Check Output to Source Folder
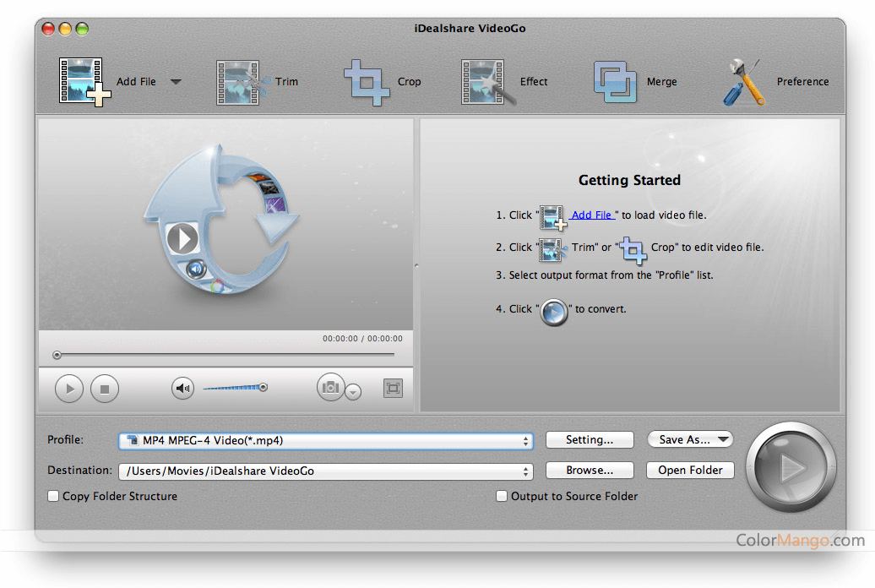The width and height of the screenshot is (875, 588). tap(502, 497)
